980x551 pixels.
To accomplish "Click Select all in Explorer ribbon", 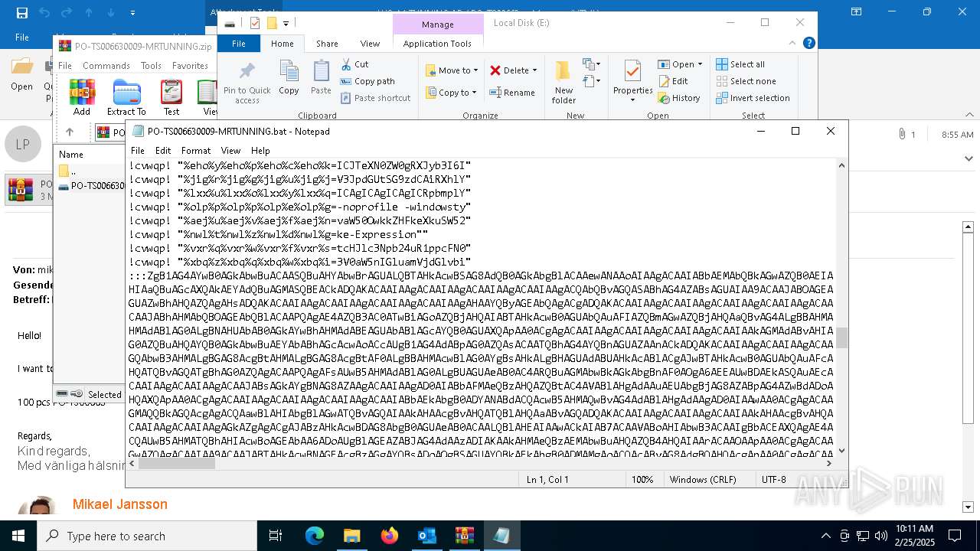I will click(740, 64).
